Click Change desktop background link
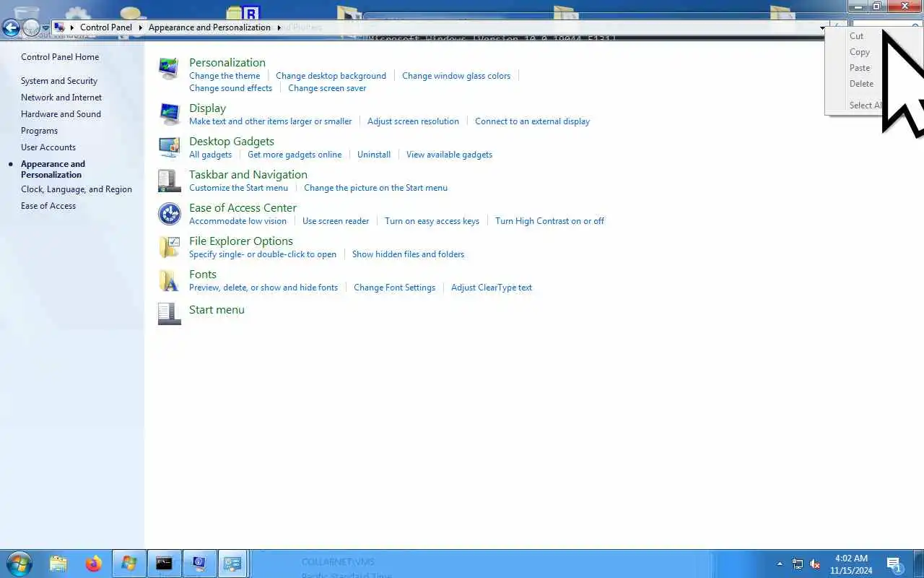 (x=331, y=76)
